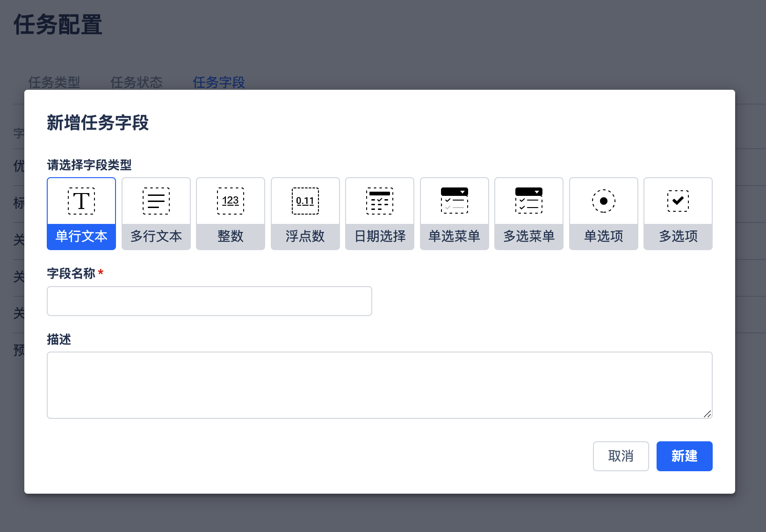The height and width of the screenshot is (532, 766).
Task: Focus the 字段名称 input box
Action: click(210, 301)
